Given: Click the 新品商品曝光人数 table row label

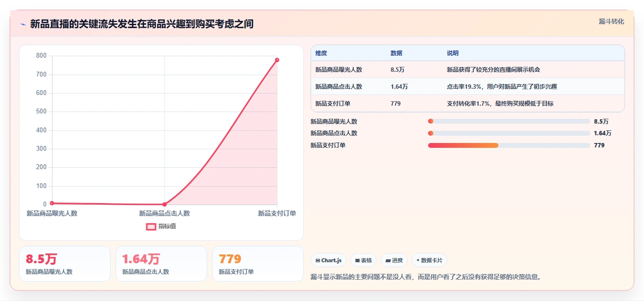Looking at the screenshot, I should click(339, 70).
